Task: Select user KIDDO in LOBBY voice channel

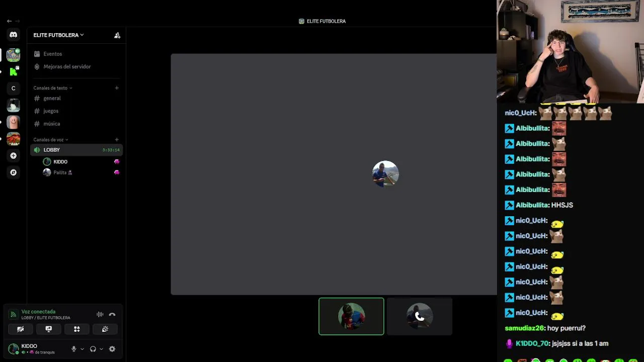Action: [x=81, y=162]
